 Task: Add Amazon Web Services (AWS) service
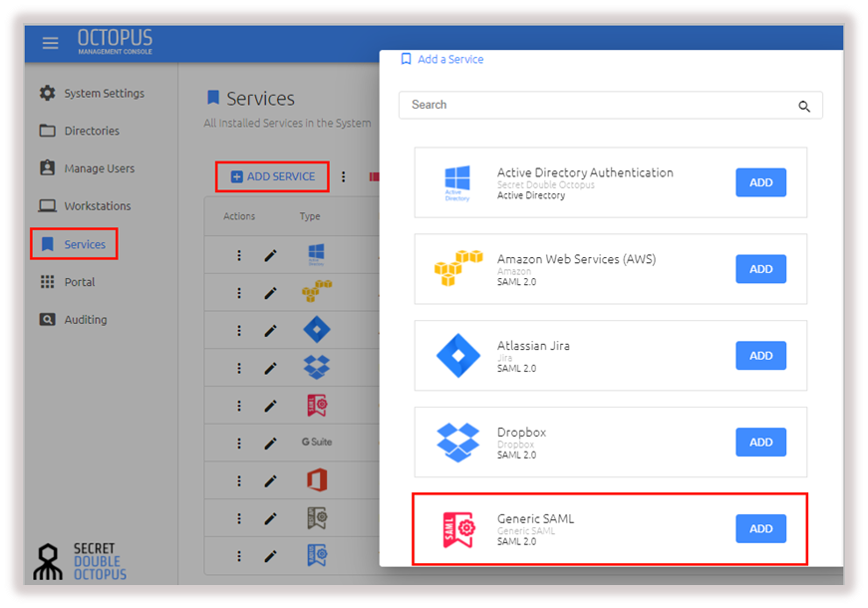click(760, 269)
